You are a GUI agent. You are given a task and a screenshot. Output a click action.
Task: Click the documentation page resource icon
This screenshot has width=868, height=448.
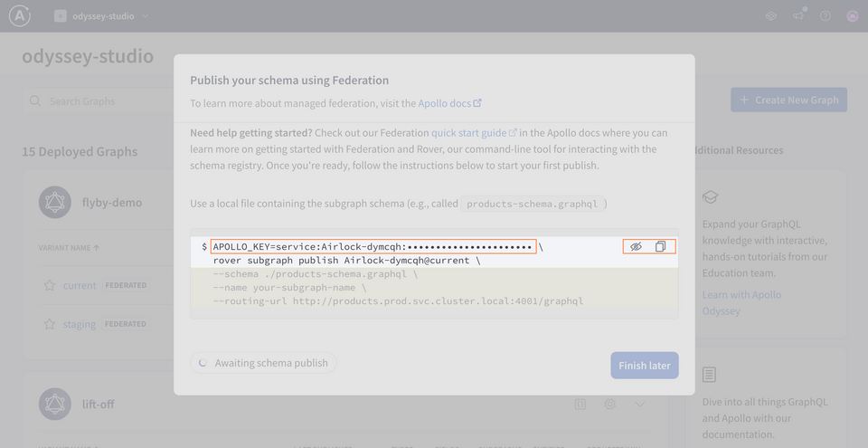coord(709,375)
